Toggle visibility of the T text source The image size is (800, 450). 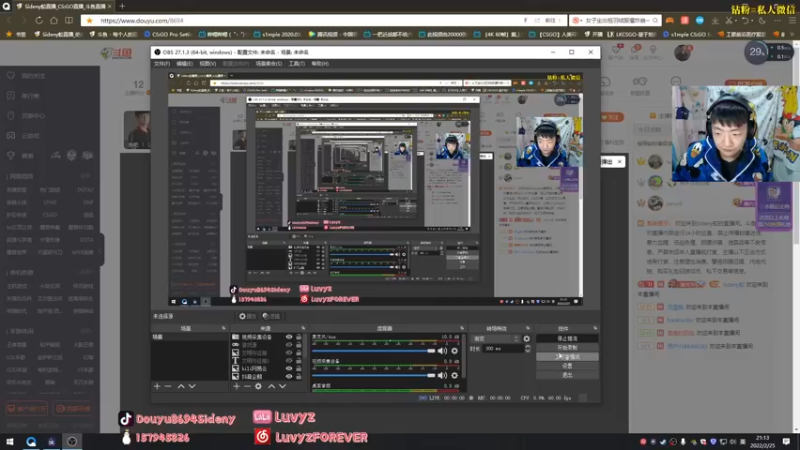(x=289, y=361)
